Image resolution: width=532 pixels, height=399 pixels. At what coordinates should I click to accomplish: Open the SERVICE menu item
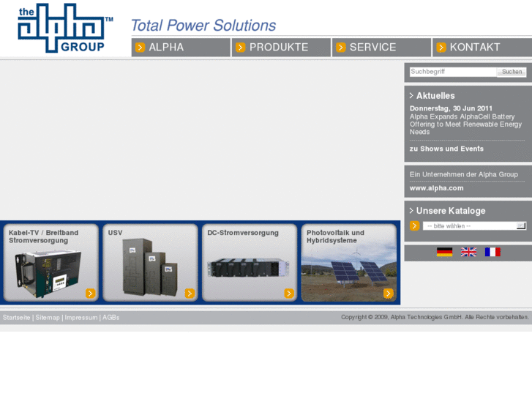click(x=382, y=47)
